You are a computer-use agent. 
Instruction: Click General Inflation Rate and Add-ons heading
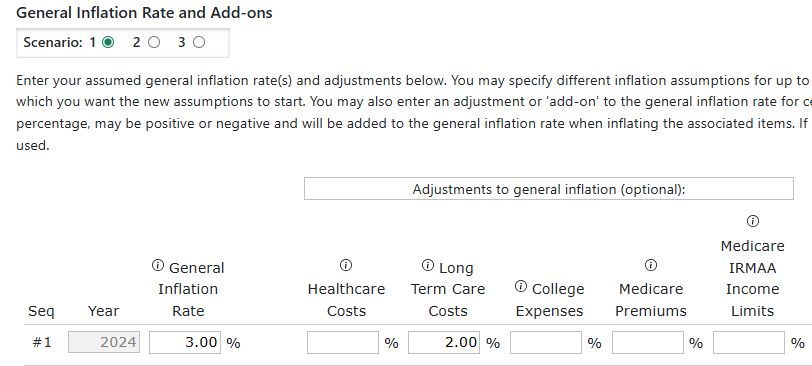pyautogui.click(x=144, y=13)
